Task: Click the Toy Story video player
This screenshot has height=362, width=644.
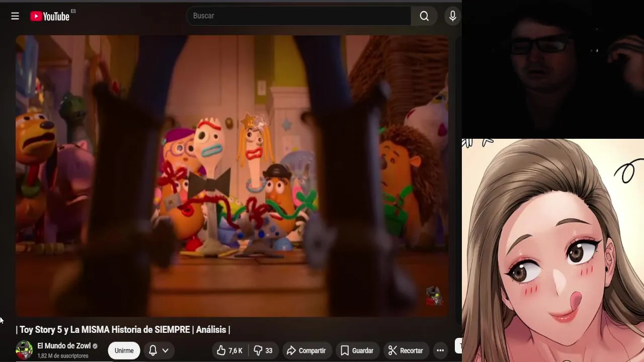Action: [x=231, y=176]
